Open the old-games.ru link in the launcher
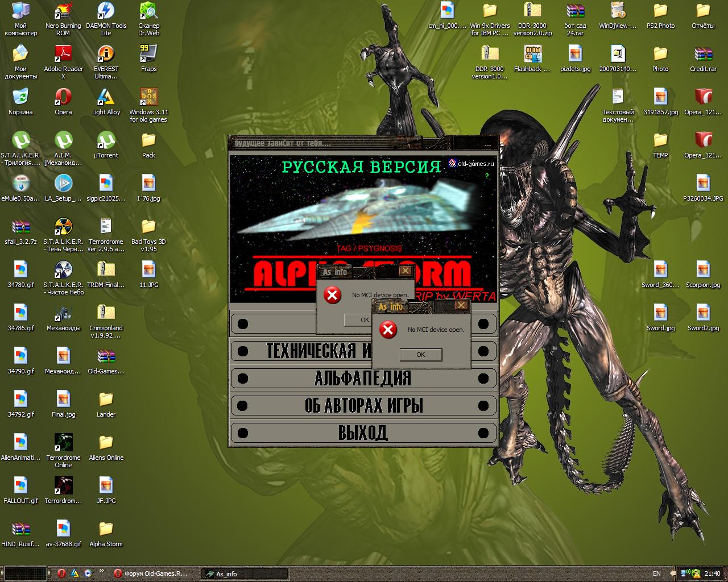 [x=472, y=164]
